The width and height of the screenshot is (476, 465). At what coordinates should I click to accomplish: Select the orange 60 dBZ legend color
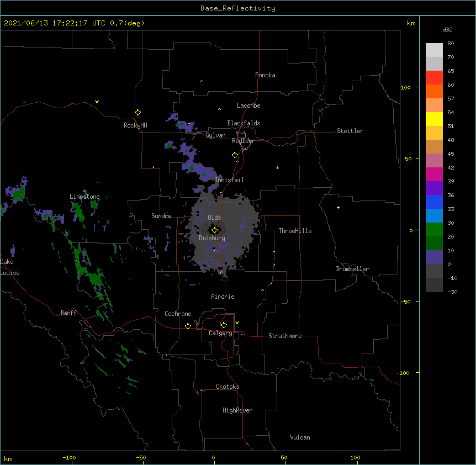pos(434,91)
